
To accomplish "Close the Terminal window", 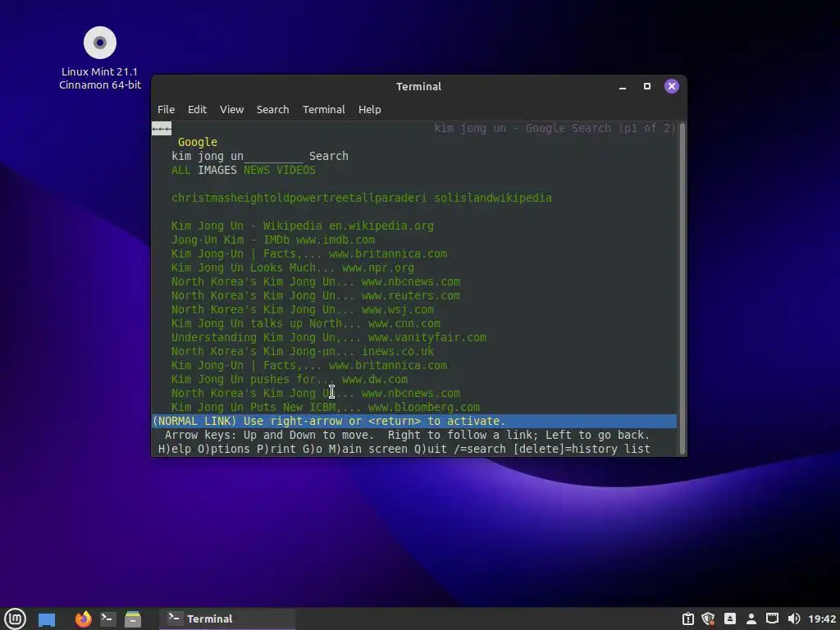I will click(x=672, y=86).
